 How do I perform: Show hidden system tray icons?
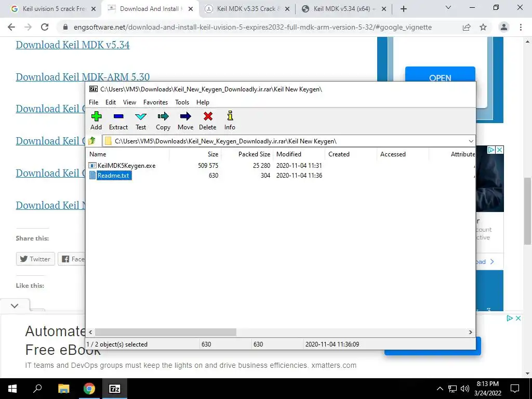tap(440, 389)
